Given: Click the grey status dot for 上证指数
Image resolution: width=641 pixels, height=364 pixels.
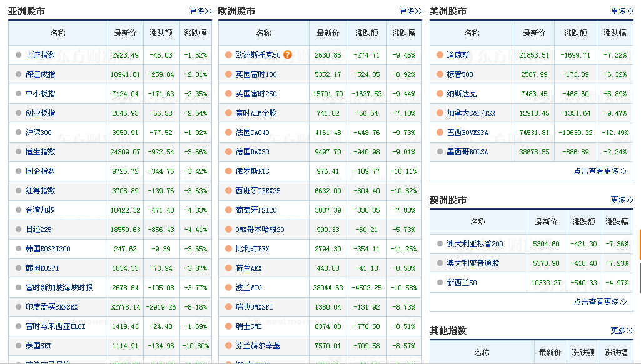Looking at the screenshot, I should coord(18,55).
